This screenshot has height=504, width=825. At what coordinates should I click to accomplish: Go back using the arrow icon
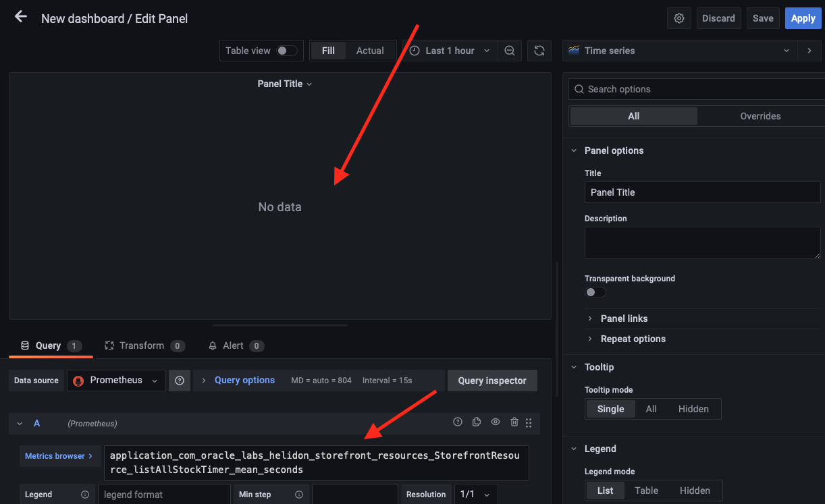21,17
